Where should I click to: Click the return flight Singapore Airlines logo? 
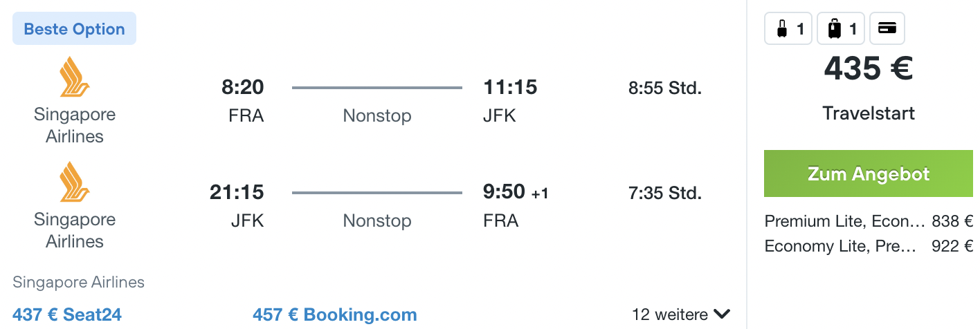75,182
